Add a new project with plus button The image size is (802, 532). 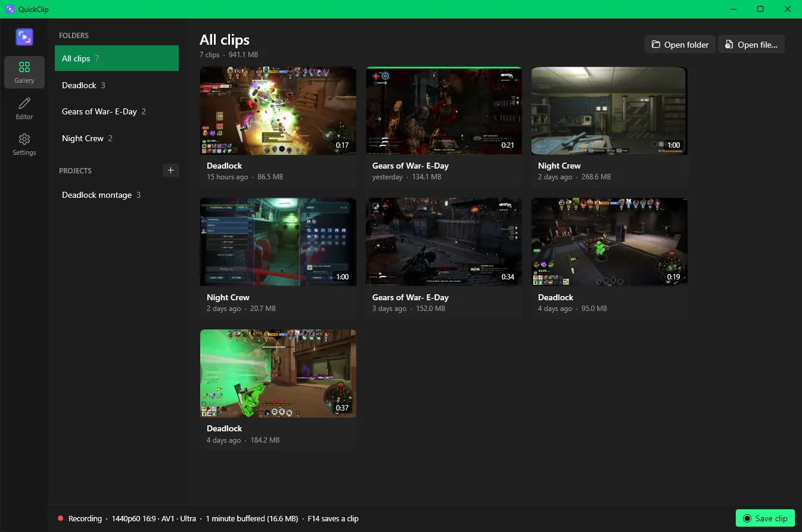[x=170, y=170]
